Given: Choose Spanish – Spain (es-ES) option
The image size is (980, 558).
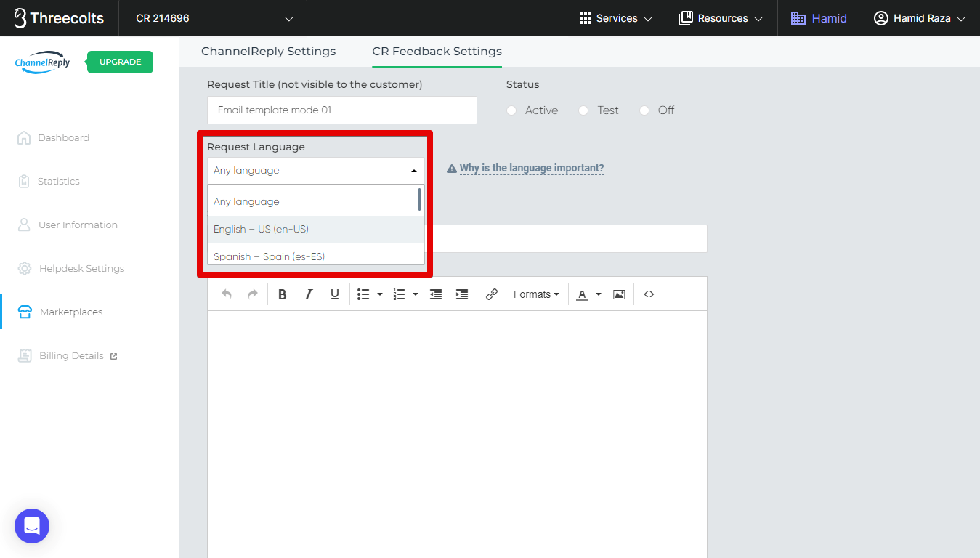Looking at the screenshot, I should point(316,255).
